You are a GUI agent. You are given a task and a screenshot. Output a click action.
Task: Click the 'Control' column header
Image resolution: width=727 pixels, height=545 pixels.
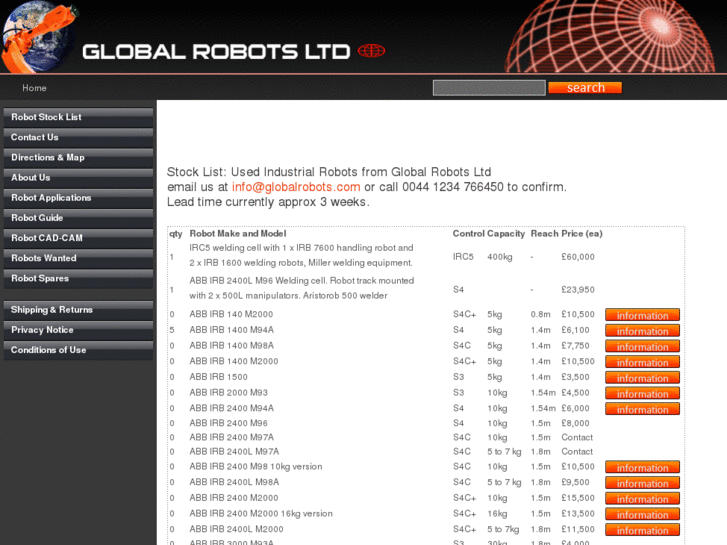[x=468, y=234]
